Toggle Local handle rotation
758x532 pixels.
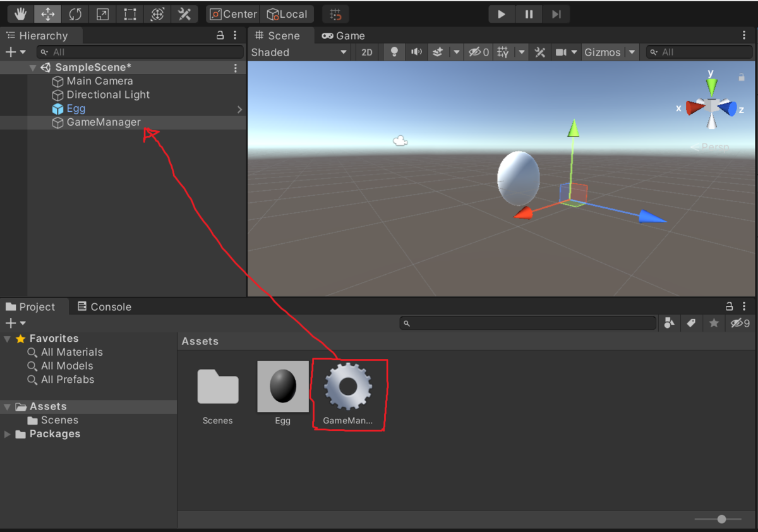click(x=287, y=14)
